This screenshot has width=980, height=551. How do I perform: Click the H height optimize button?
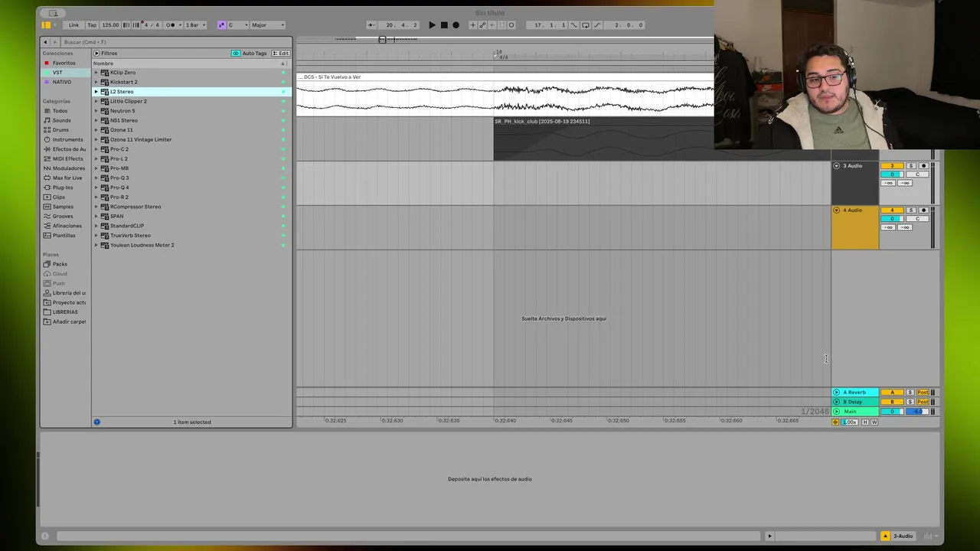coord(866,422)
